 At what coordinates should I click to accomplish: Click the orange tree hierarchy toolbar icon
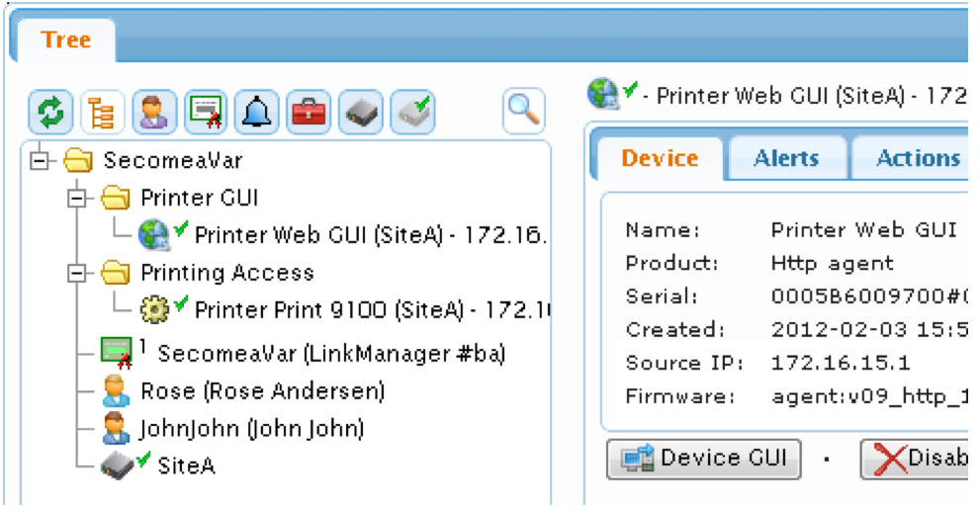pyautogui.click(x=103, y=113)
